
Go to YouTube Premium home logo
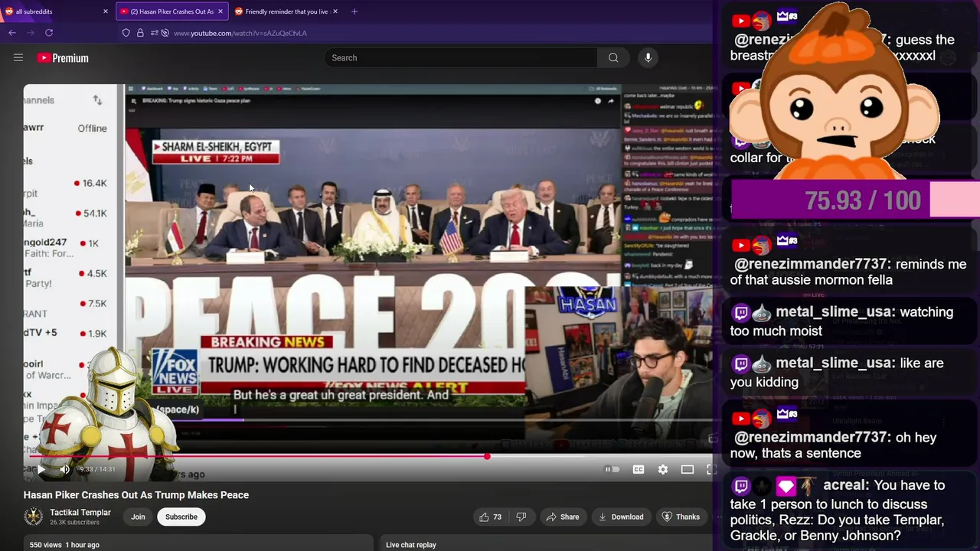click(63, 58)
